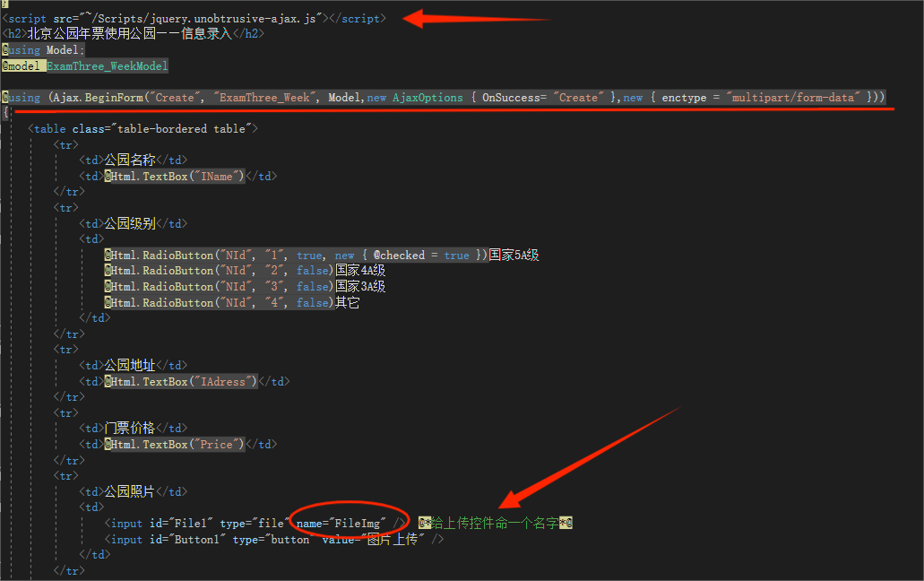
Task: Click the 国家3A级 label text
Action: pos(360,286)
